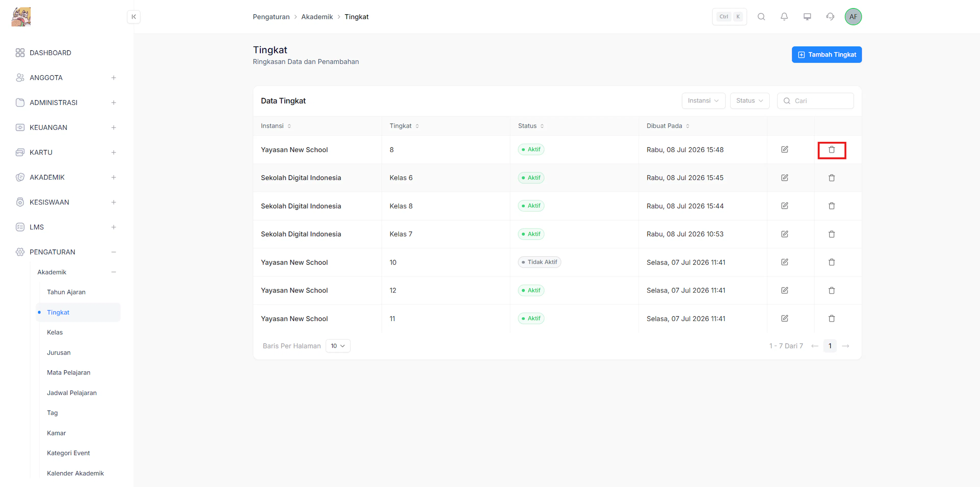The width and height of the screenshot is (980, 487).
Task: Click Pengaturan breadcrumb link
Action: click(x=271, y=17)
